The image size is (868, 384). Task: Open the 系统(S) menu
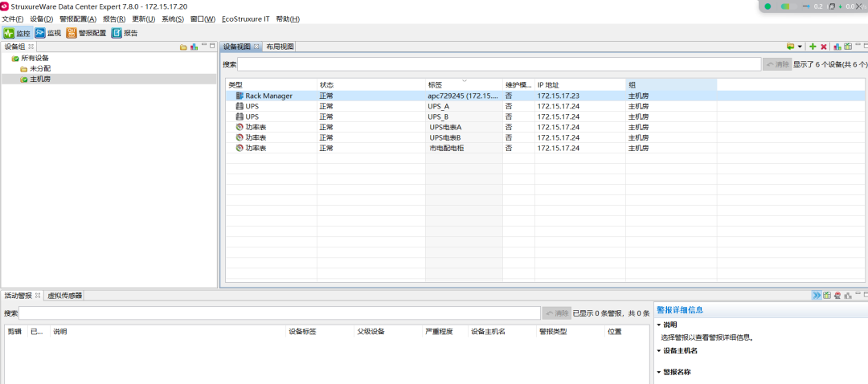coord(173,18)
